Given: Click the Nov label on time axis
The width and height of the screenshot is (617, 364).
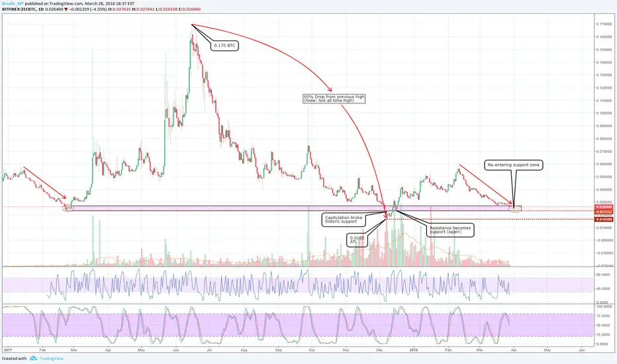Looking at the screenshot, I should pos(346,349).
